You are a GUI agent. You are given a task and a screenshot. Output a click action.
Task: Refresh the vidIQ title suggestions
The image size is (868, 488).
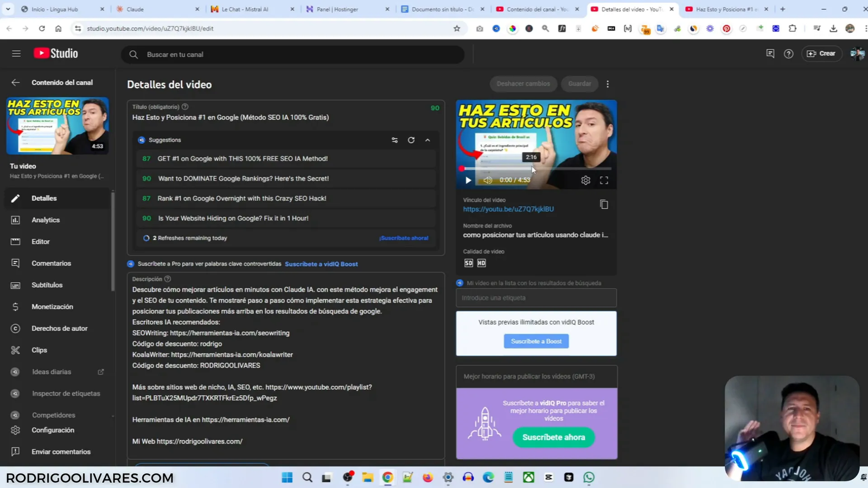click(411, 140)
